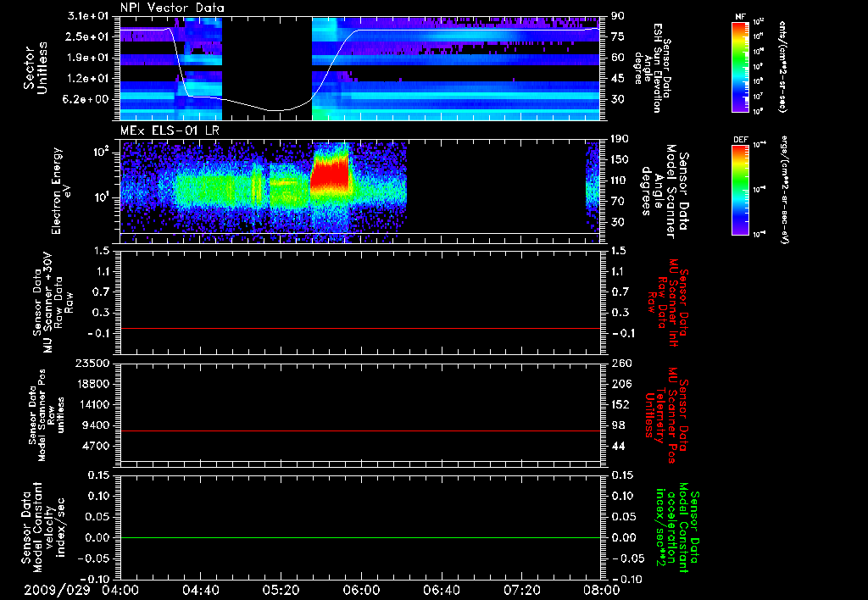Click the 'cnts/(cm**2-sr-sec)' units label
Image resolution: width=868 pixels, height=600 pixels.
pos(782,67)
